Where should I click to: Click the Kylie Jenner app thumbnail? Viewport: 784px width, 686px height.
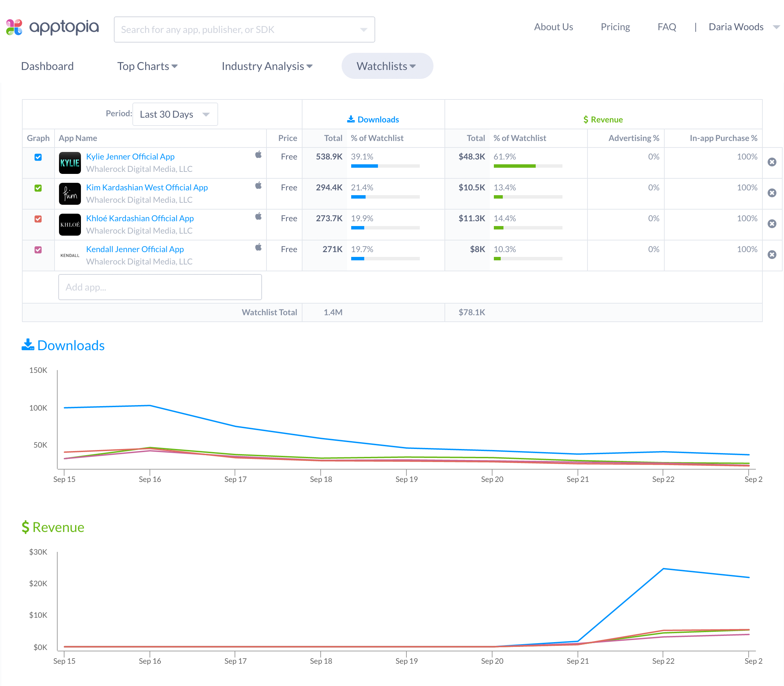coord(70,163)
